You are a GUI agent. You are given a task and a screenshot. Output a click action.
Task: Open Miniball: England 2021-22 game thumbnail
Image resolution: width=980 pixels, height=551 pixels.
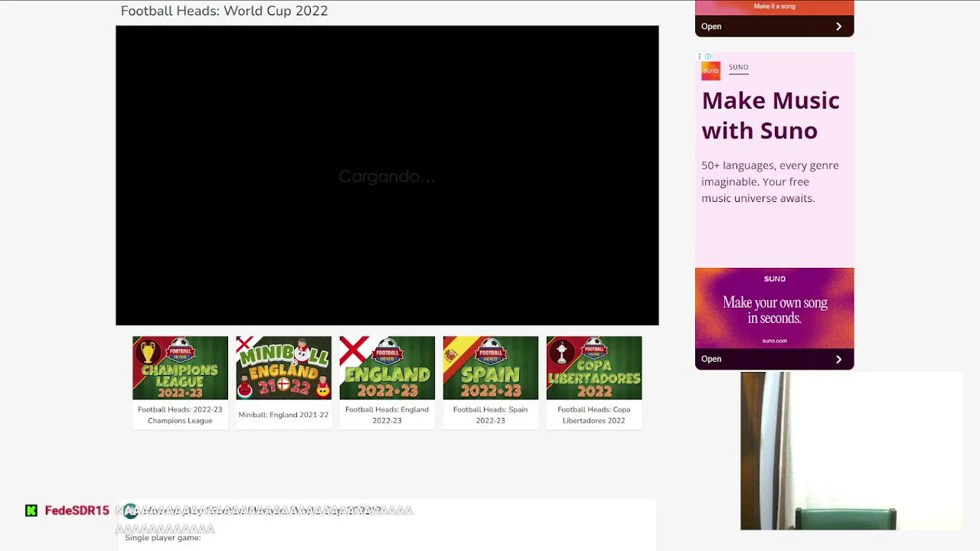pyautogui.click(x=283, y=368)
